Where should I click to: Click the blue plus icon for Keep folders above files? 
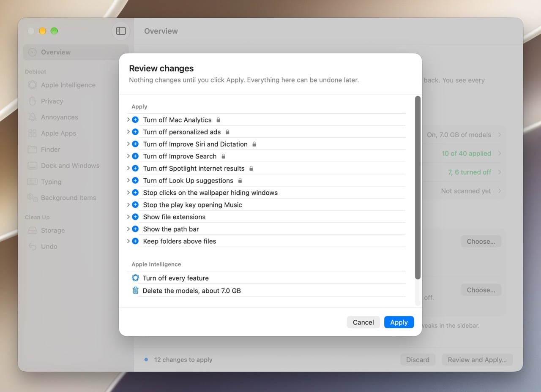[x=135, y=241]
